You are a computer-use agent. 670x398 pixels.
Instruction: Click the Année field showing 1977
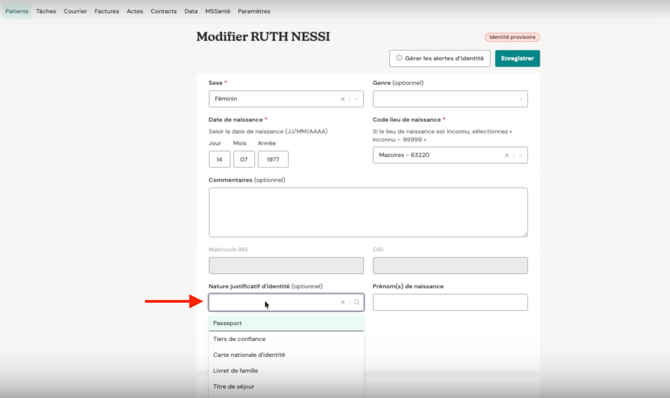tap(273, 159)
